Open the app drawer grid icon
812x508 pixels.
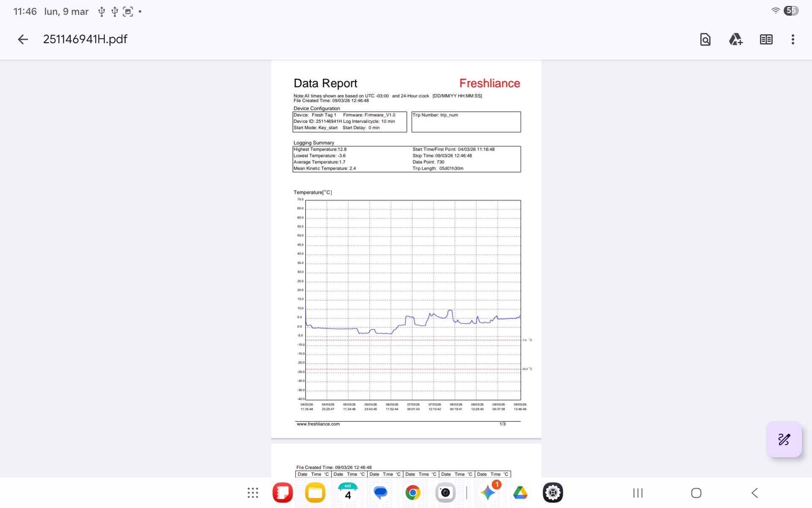click(x=252, y=493)
